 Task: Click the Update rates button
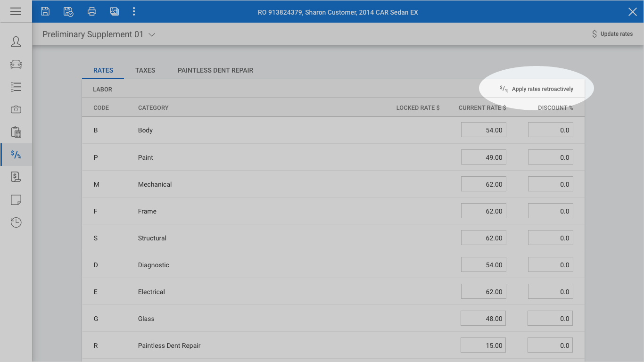pos(612,34)
